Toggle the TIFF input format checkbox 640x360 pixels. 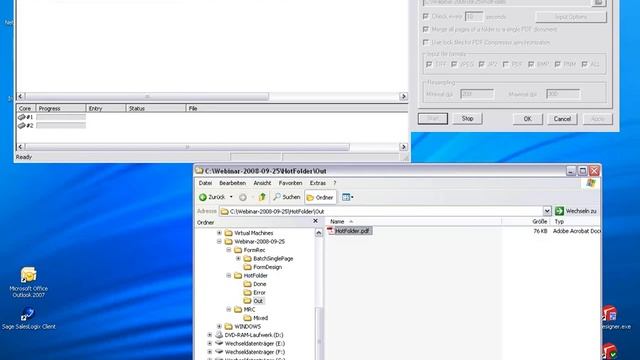pos(429,64)
